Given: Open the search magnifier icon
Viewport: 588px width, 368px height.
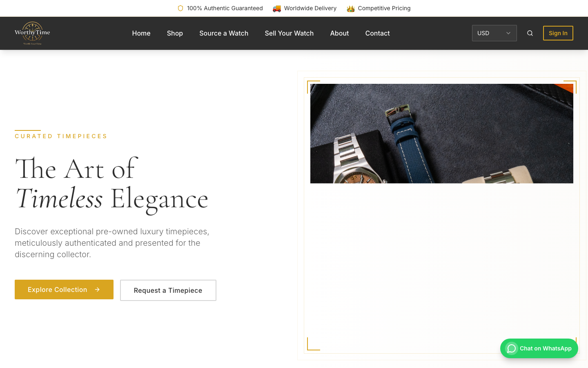Looking at the screenshot, I should click(x=530, y=33).
